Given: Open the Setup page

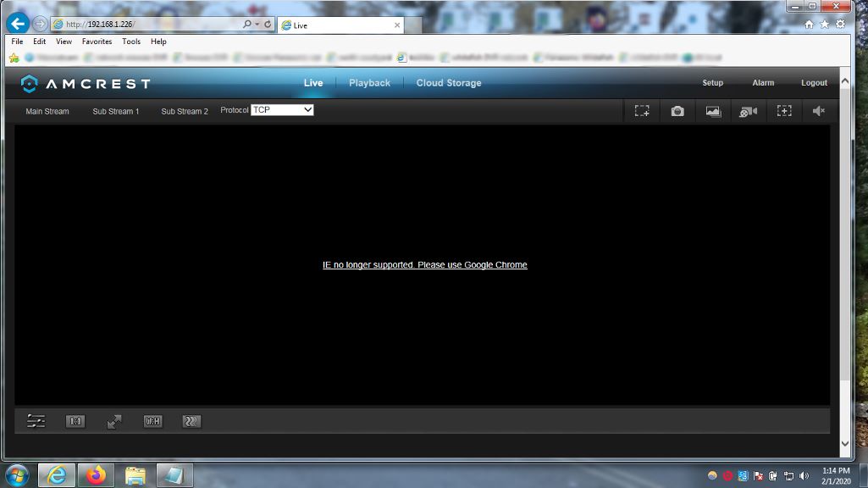Looking at the screenshot, I should pyautogui.click(x=712, y=82).
